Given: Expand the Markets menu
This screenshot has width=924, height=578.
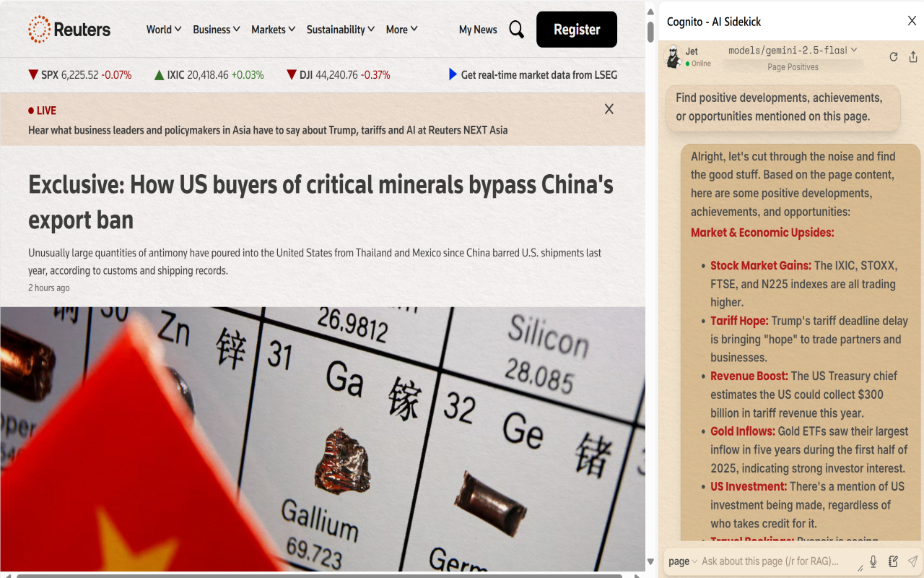Looking at the screenshot, I should 273,30.
